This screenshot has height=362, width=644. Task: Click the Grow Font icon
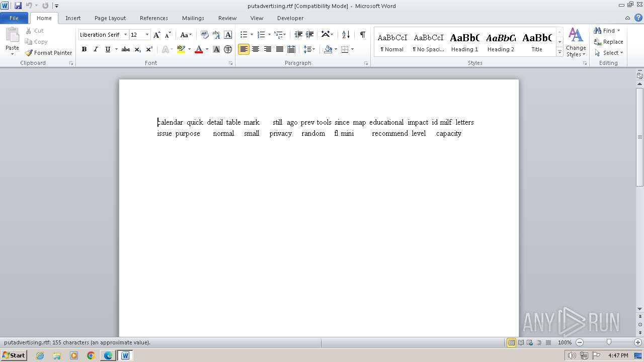(157, 35)
